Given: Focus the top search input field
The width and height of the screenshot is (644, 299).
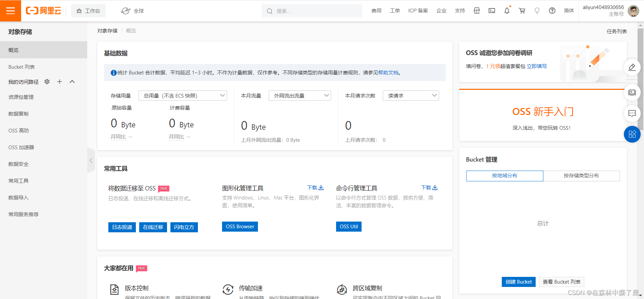Looking at the screenshot, I should tap(312, 11).
